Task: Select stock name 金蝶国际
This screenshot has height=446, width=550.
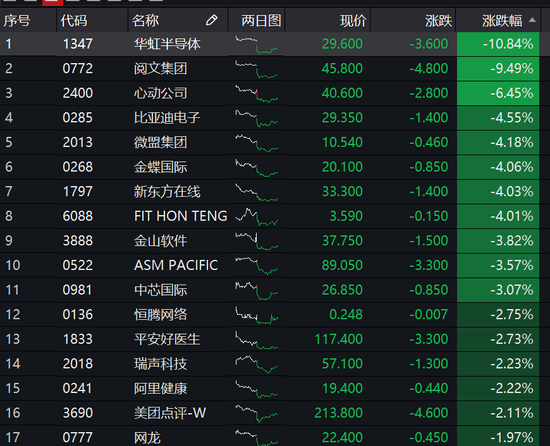Action: click(160, 167)
